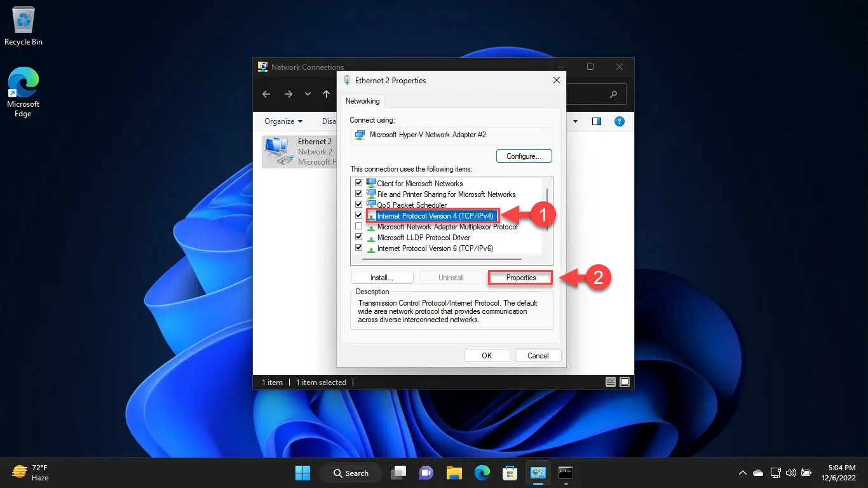Open Microsoft Edge from taskbar
The image size is (868, 488).
[x=482, y=473]
